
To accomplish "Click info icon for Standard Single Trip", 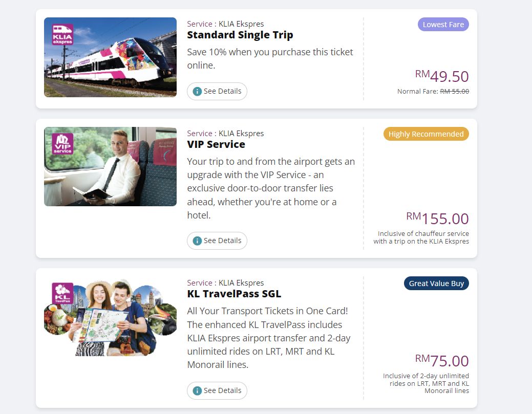I will (x=197, y=92).
